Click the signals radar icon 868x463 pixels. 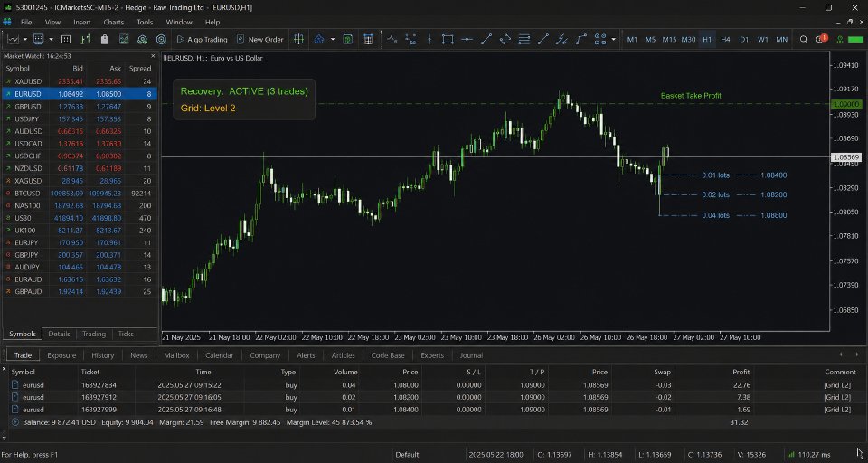[161, 39]
